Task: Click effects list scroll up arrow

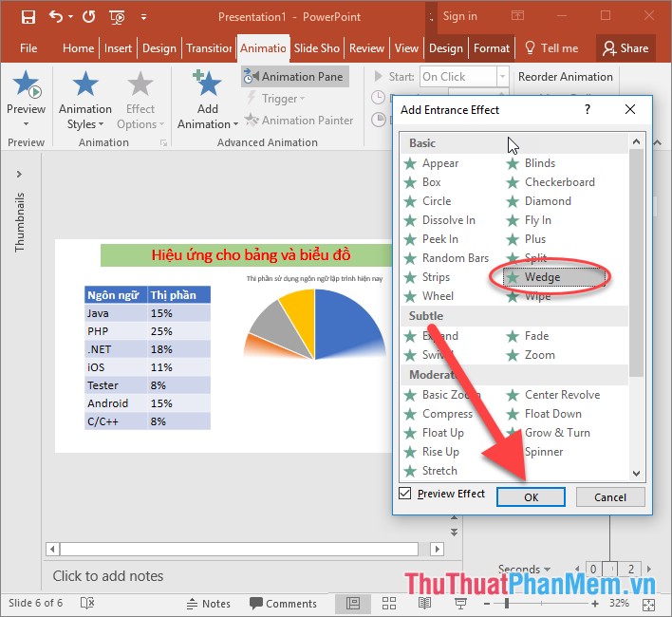Action: point(637,141)
